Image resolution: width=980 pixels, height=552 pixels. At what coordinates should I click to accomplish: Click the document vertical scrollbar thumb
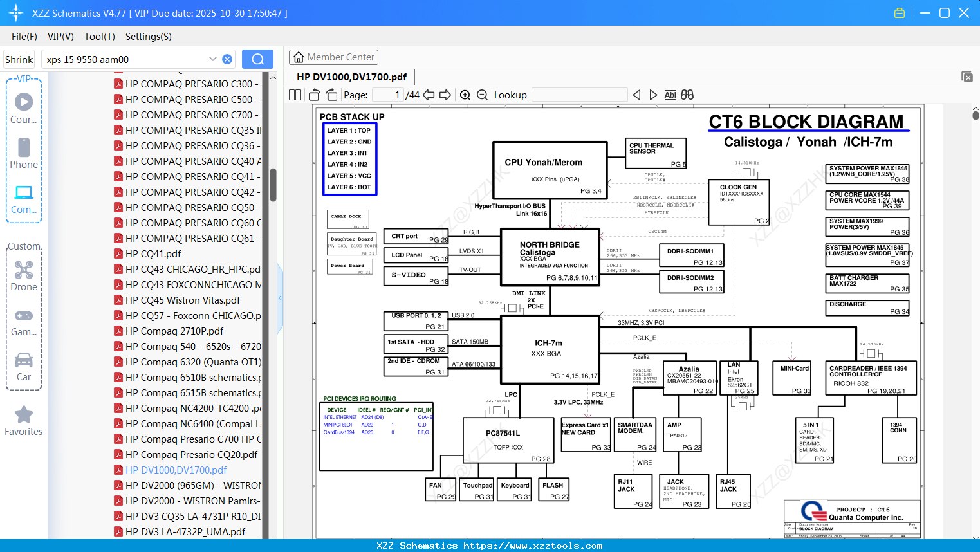975,115
